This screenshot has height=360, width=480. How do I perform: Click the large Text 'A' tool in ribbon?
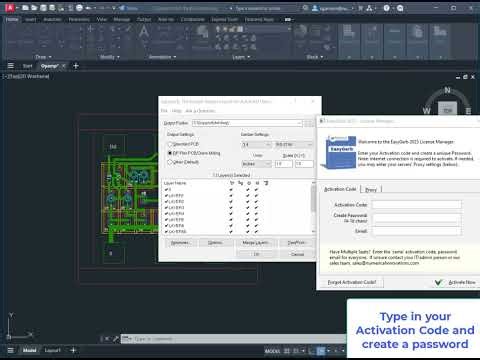(x=144, y=32)
